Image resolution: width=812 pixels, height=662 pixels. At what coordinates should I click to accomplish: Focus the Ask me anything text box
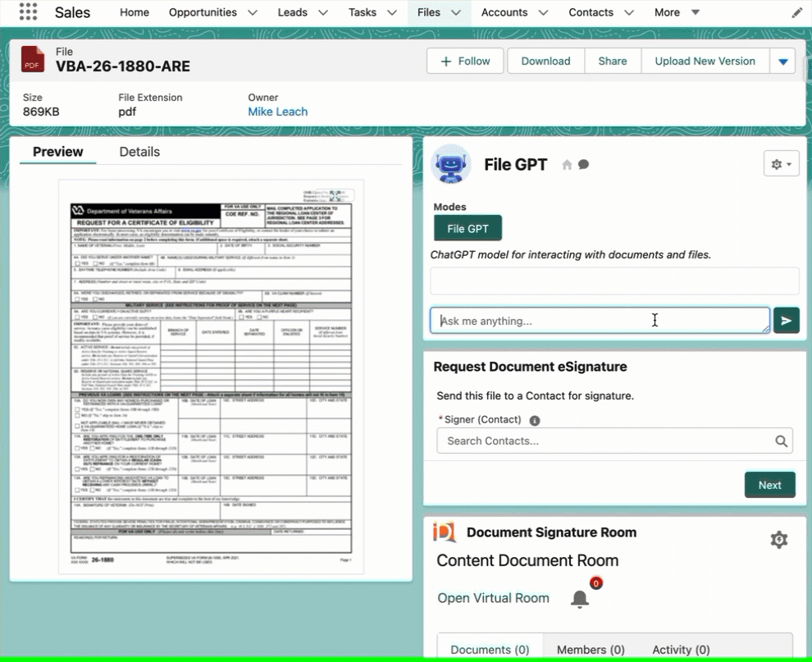[600, 321]
